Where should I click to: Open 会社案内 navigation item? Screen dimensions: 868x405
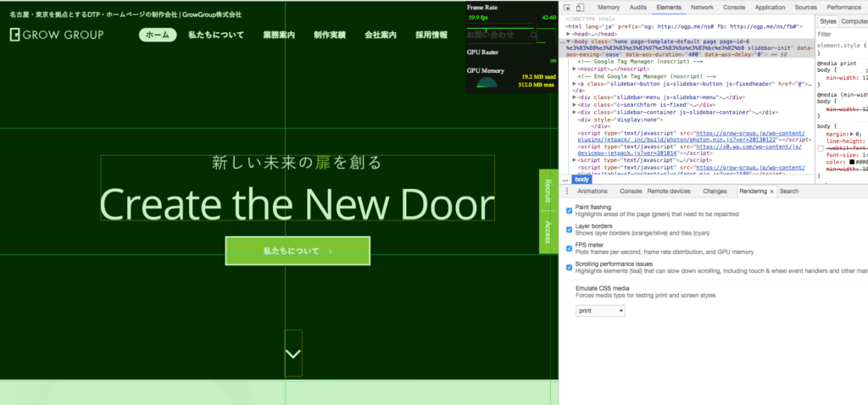381,35
